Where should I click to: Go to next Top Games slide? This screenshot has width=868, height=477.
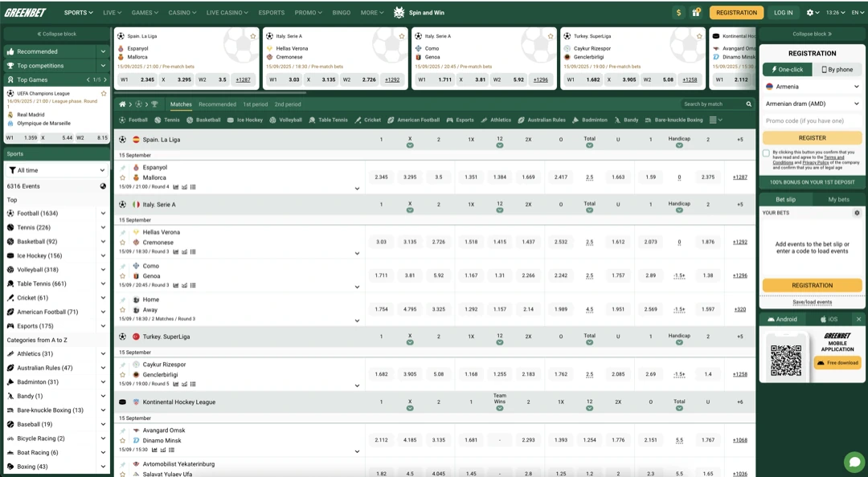tap(105, 79)
